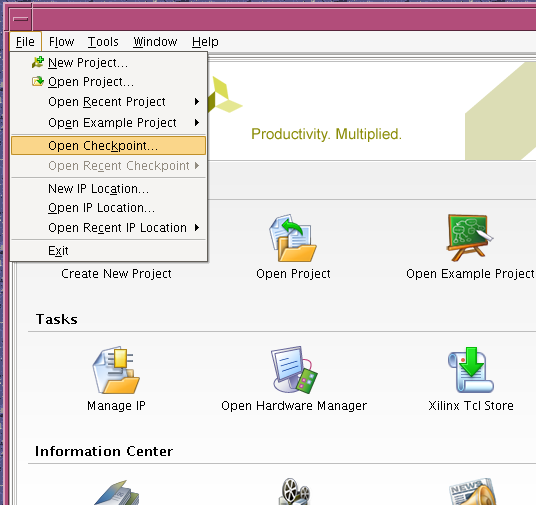
Task: Open the Flow menu
Action: (61, 42)
